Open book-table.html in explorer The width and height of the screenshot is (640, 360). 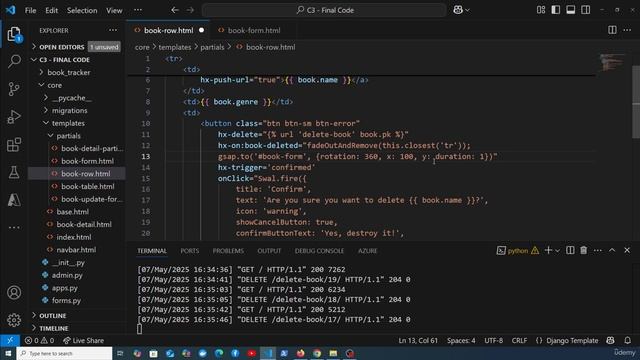[87, 186]
